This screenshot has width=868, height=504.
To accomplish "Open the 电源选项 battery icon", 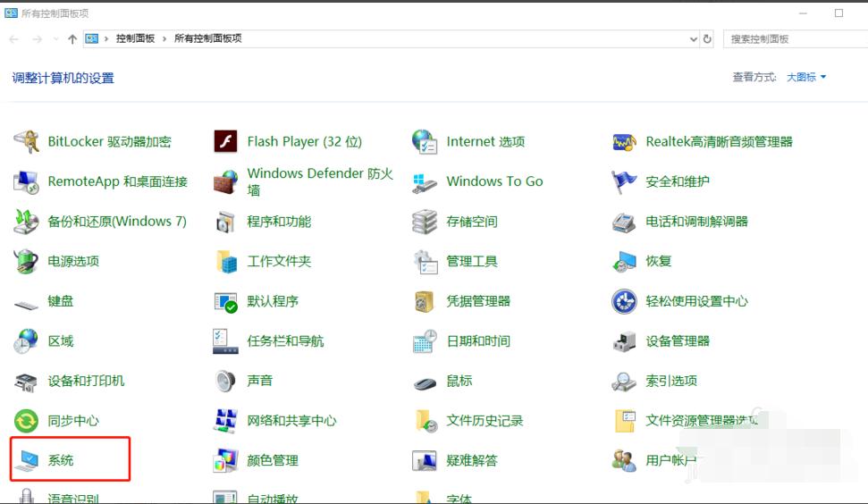I will (26, 261).
